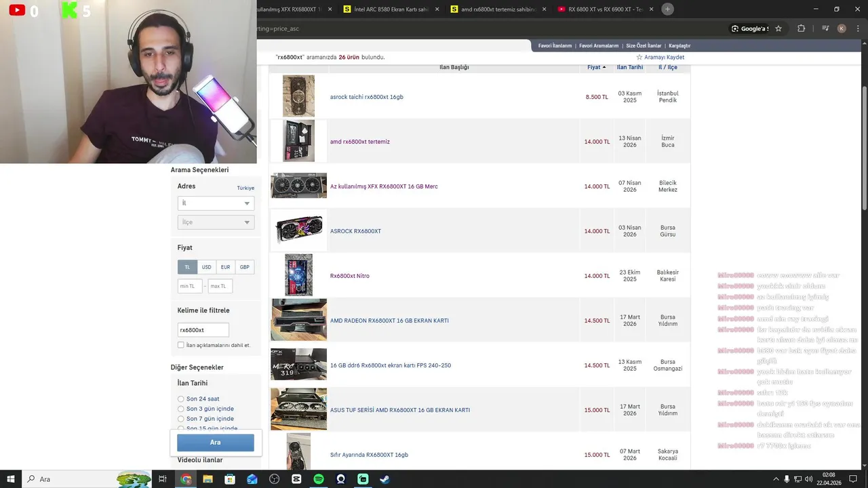Select USD currency toggle
868x488 pixels.
point(207,267)
